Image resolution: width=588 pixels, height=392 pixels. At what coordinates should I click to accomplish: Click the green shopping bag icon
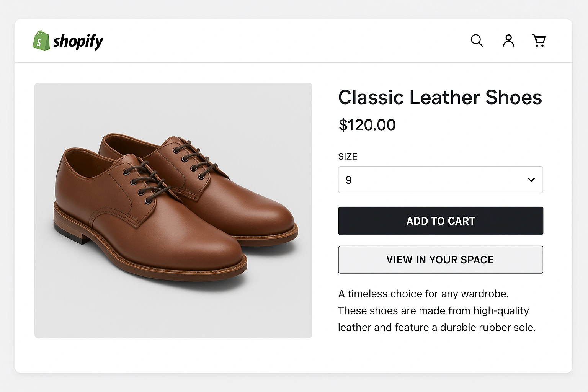point(41,40)
